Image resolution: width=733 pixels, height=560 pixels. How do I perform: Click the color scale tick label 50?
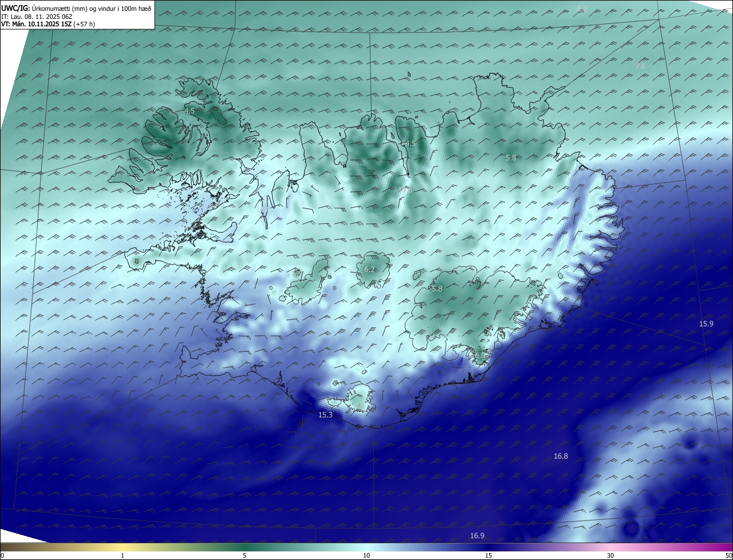tap(728, 555)
